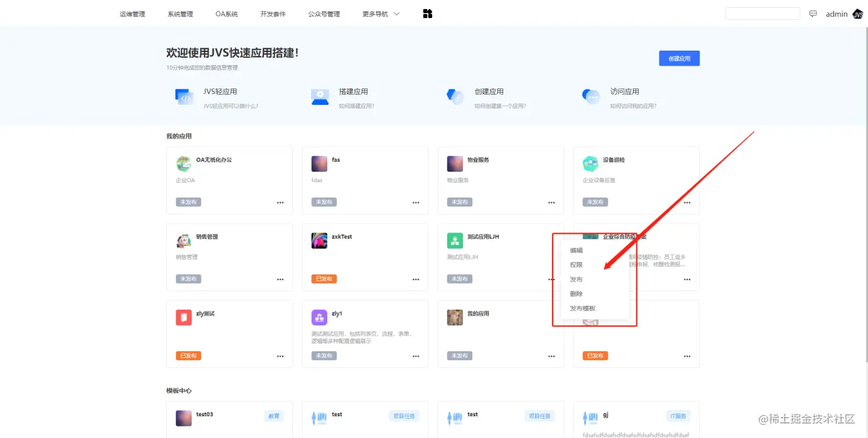Click the 设备巡检 app icon
This screenshot has height=438, width=868.
[591, 164]
